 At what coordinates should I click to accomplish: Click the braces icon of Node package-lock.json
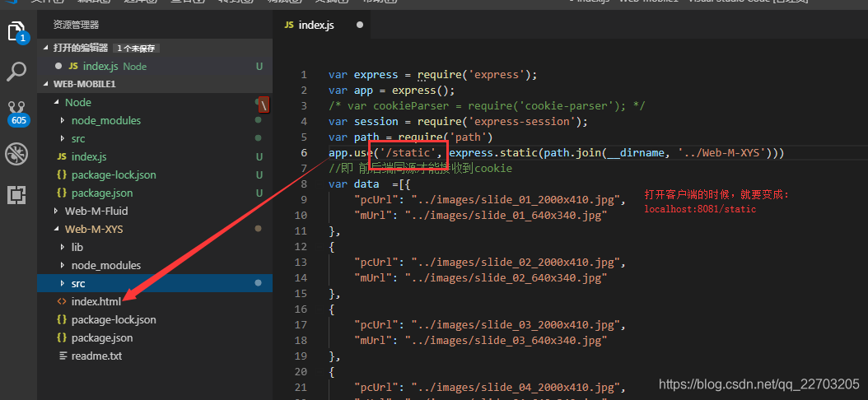(62, 174)
